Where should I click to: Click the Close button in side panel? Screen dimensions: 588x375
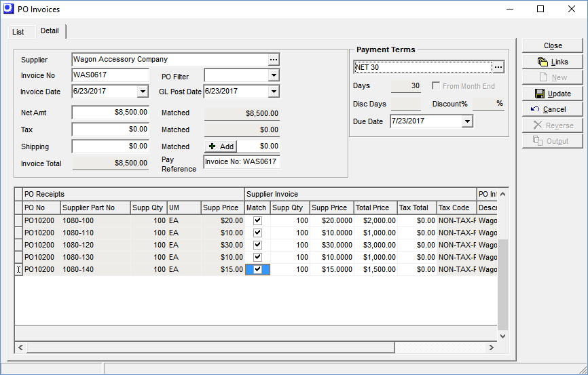[553, 45]
